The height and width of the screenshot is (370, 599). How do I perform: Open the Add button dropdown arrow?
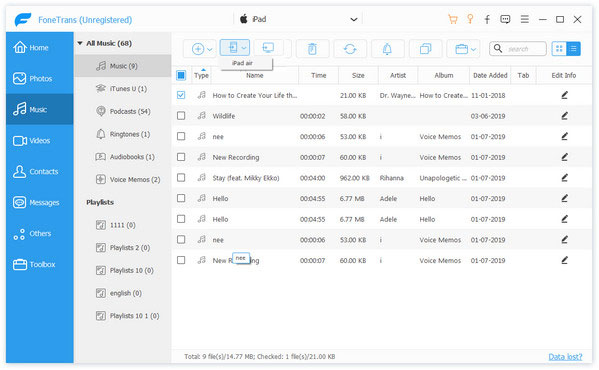coord(210,49)
